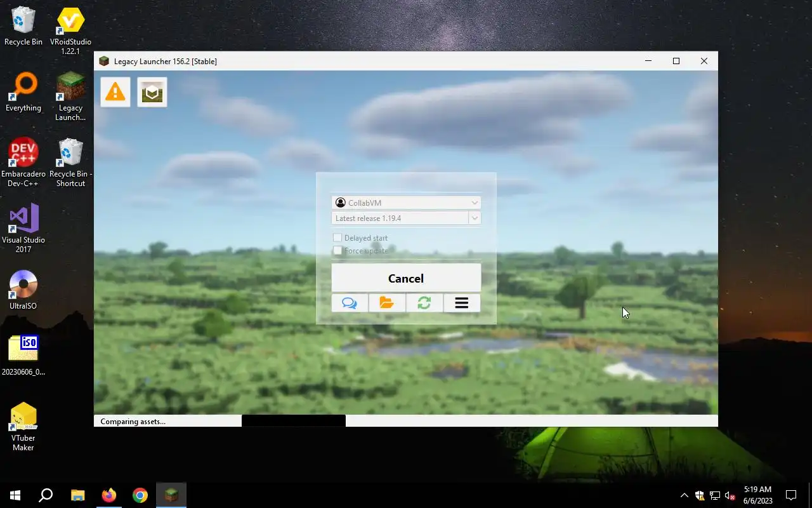
Task: Launch Google Chrome from the taskbar
Action: tap(140, 495)
